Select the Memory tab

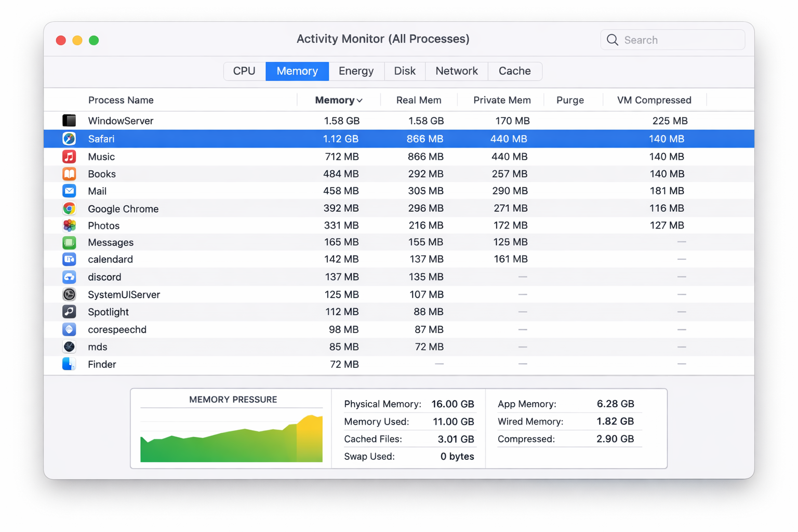coord(297,71)
